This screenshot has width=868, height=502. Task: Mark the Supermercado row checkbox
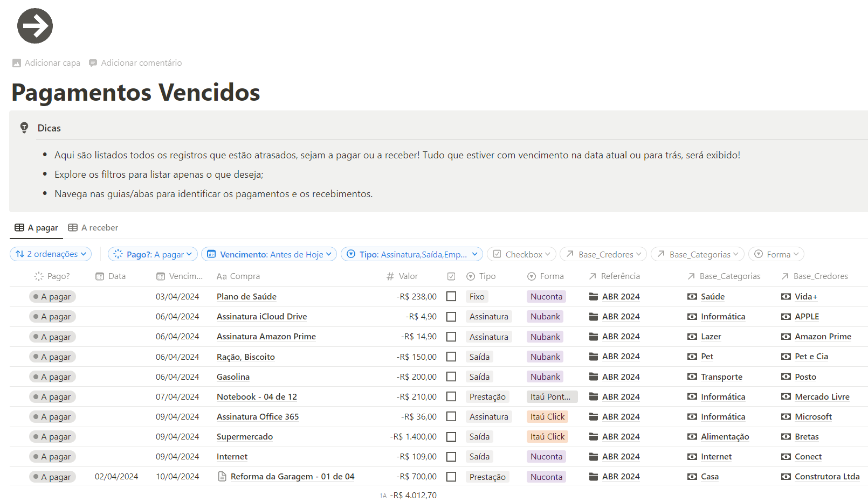click(x=451, y=437)
